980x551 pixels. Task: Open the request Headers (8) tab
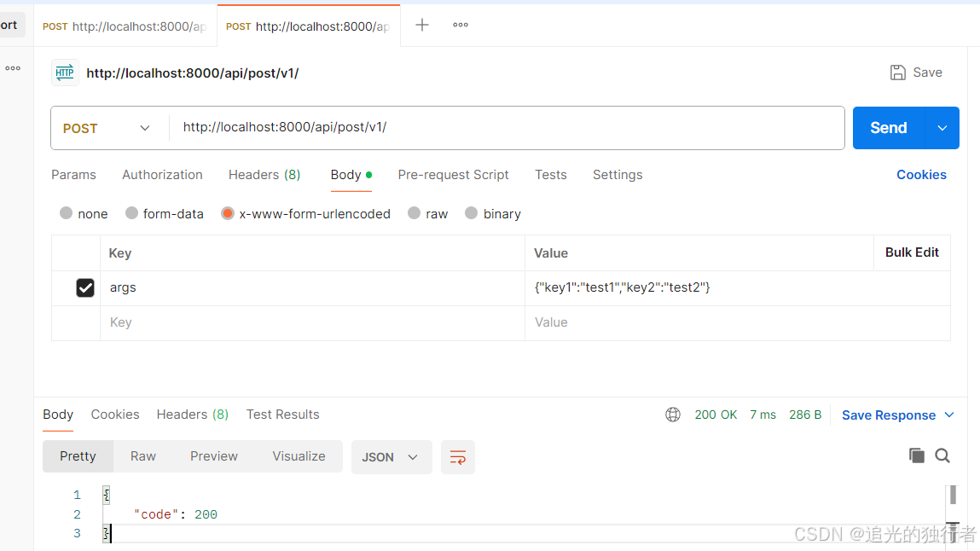[264, 175]
